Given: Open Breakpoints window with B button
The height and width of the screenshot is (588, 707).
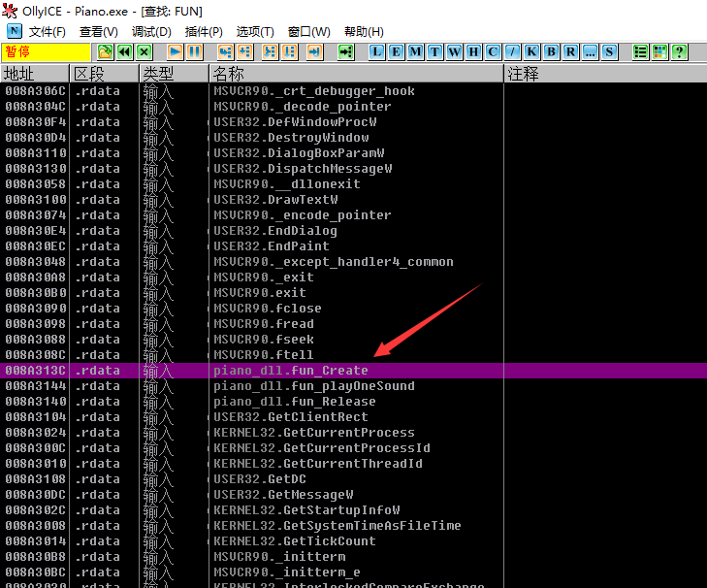Looking at the screenshot, I should (x=551, y=51).
